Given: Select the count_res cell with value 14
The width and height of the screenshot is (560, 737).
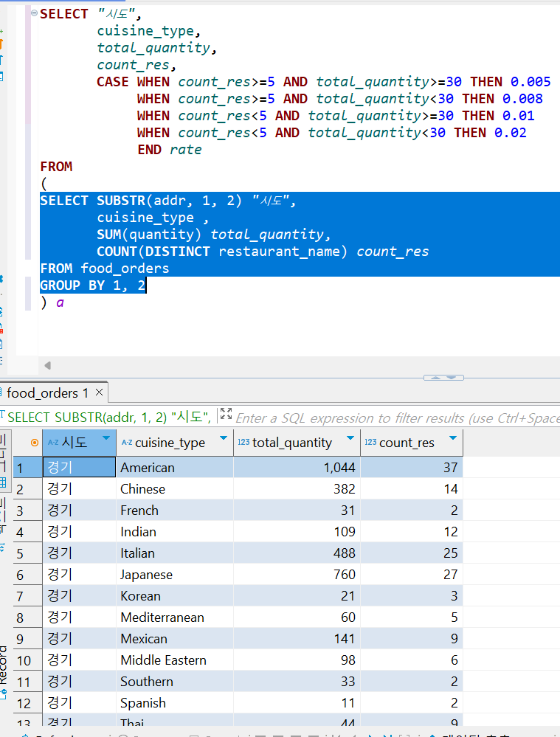Looking at the screenshot, I should [x=412, y=489].
